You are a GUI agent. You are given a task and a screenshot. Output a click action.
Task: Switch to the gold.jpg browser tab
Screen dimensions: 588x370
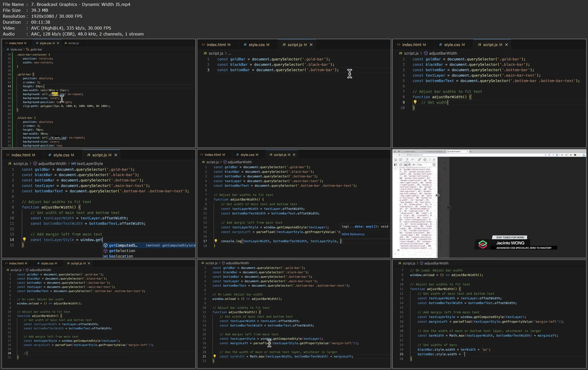(x=435, y=152)
